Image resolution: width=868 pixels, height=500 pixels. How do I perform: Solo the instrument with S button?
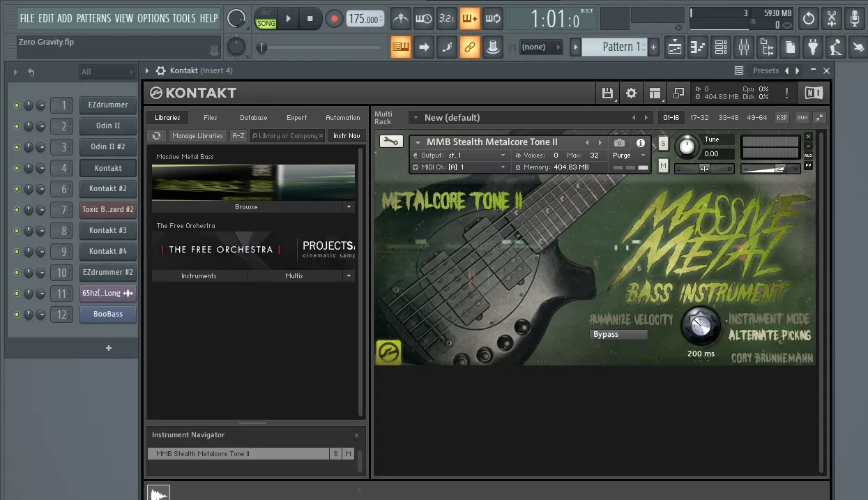[x=663, y=143]
